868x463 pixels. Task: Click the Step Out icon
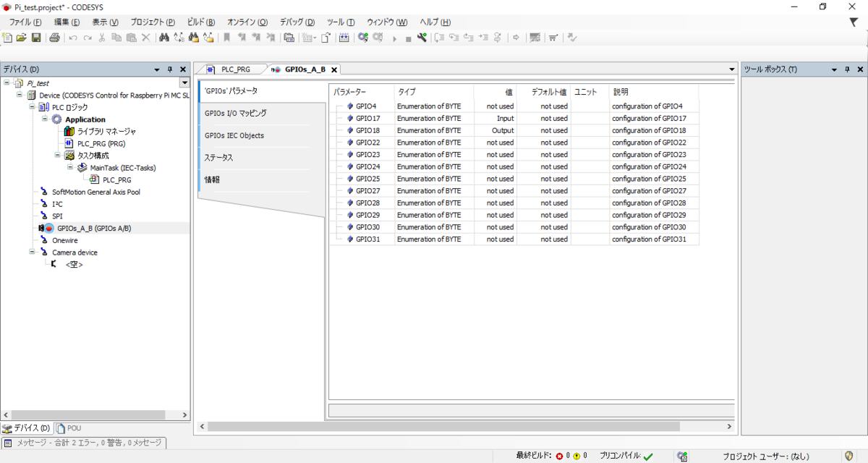click(469, 38)
